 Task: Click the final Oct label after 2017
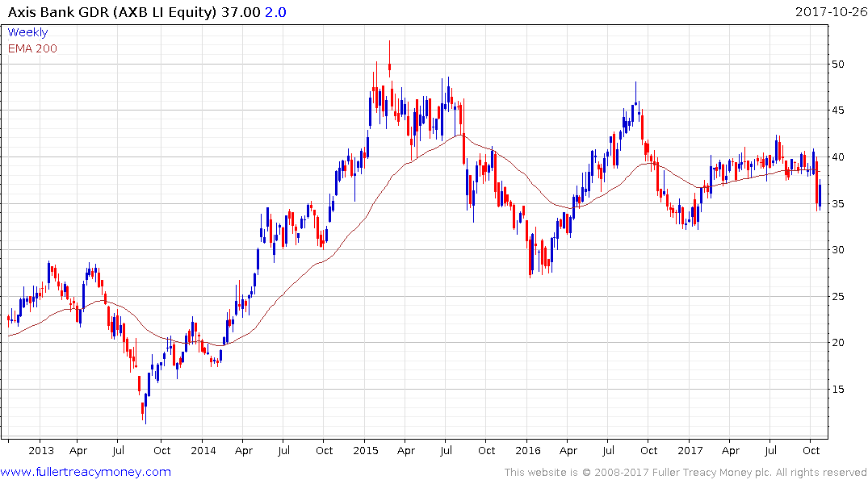click(x=811, y=451)
